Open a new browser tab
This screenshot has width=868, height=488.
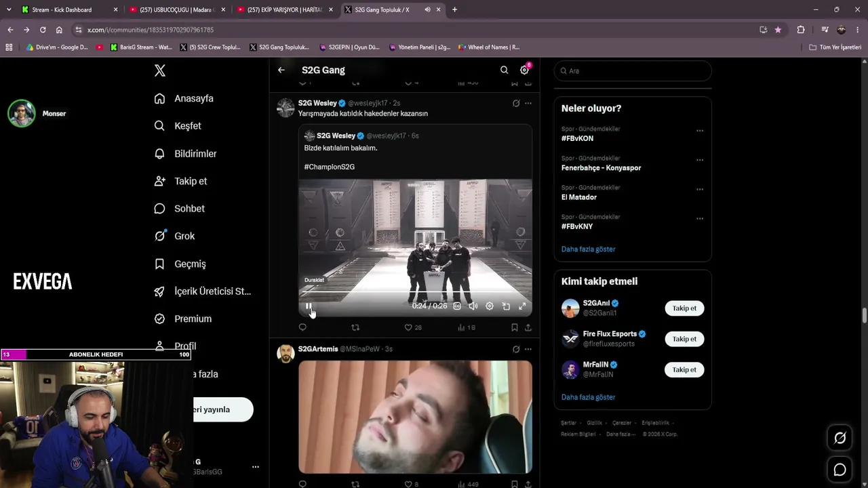(454, 9)
